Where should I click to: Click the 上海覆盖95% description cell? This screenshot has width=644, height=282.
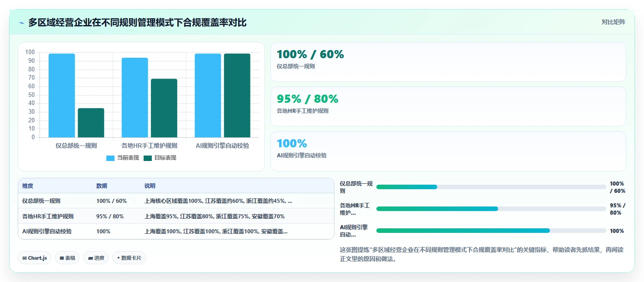(237, 216)
